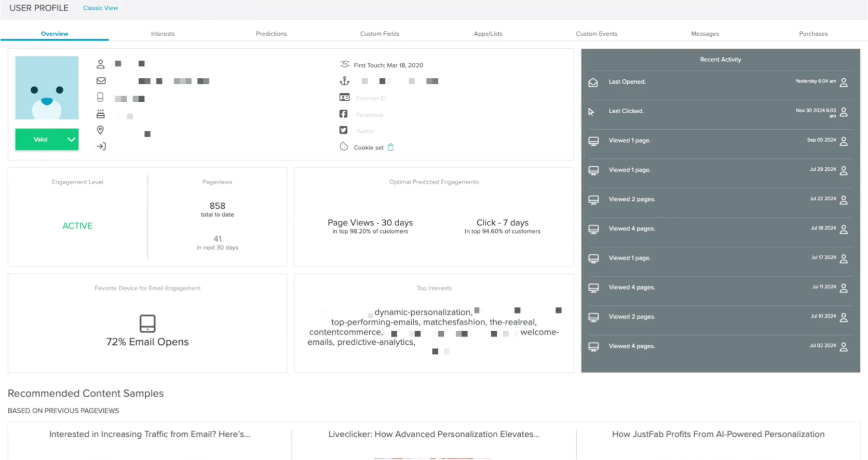Click the First Touch handshake icon
Screen dimensions: 868x460
pyautogui.click(x=345, y=64)
